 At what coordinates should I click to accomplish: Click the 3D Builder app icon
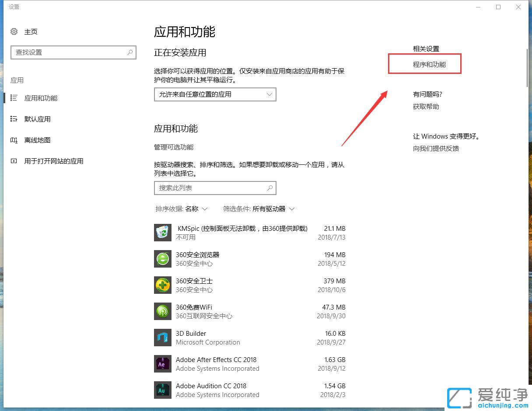pos(162,338)
